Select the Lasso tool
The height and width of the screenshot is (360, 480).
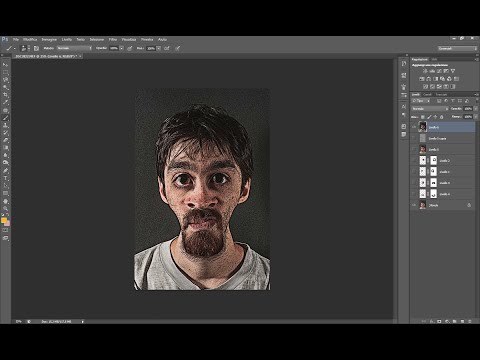coord(5,80)
